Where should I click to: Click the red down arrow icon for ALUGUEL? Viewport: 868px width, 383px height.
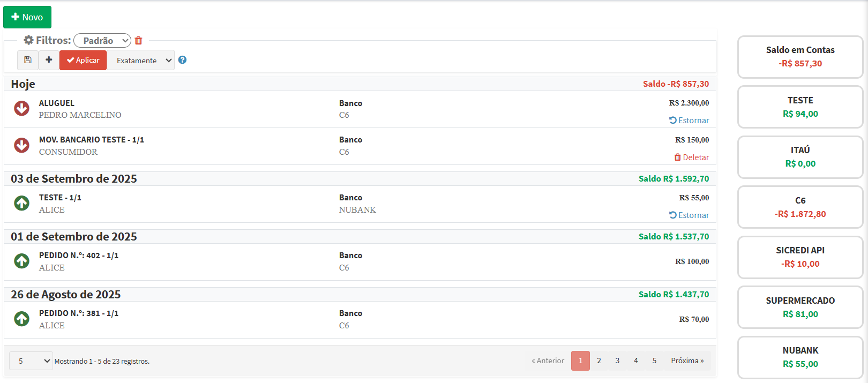(21, 108)
